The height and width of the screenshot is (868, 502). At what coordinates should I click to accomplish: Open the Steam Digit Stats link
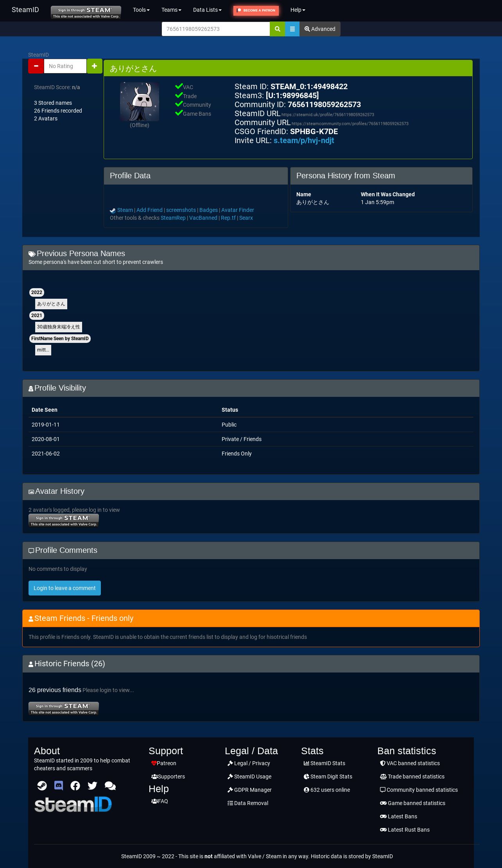(328, 777)
